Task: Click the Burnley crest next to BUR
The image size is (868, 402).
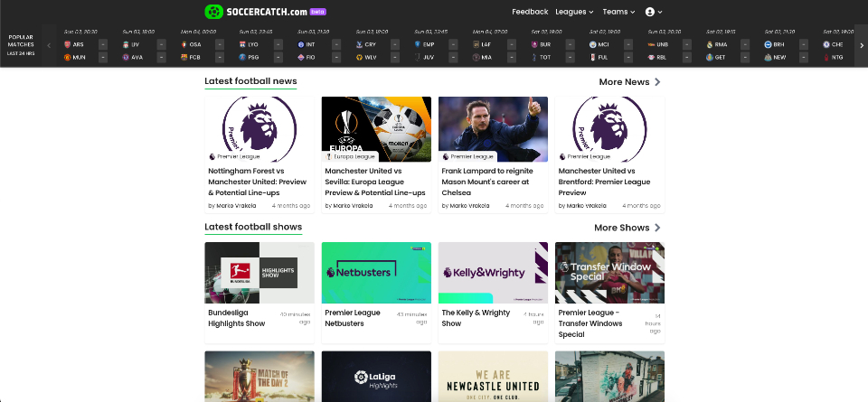Action: click(534, 44)
